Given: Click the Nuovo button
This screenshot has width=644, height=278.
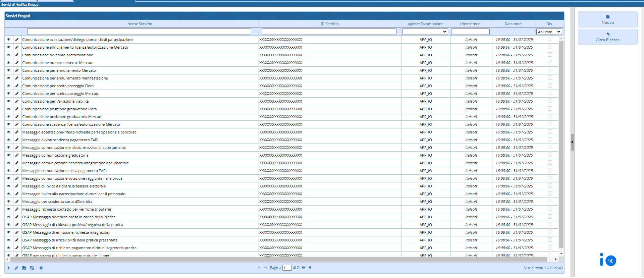Looking at the screenshot, I should click(x=607, y=19).
